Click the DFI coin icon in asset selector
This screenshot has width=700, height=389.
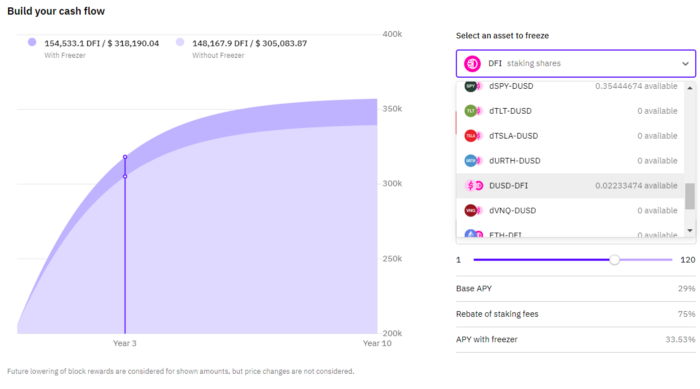(472, 63)
